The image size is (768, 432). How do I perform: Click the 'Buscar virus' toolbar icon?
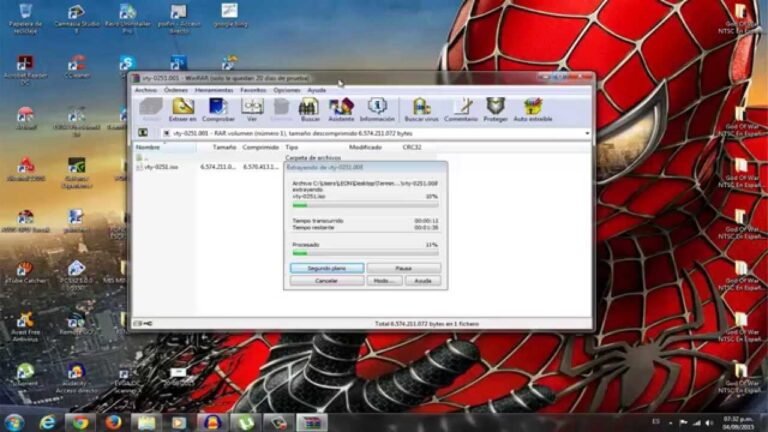(421, 109)
